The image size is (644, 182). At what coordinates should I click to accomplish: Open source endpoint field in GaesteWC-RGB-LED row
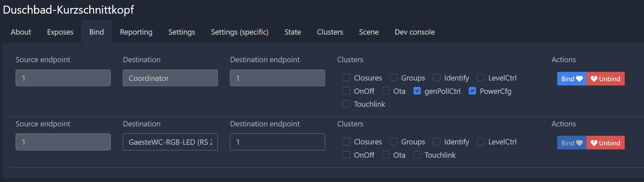click(63, 142)
